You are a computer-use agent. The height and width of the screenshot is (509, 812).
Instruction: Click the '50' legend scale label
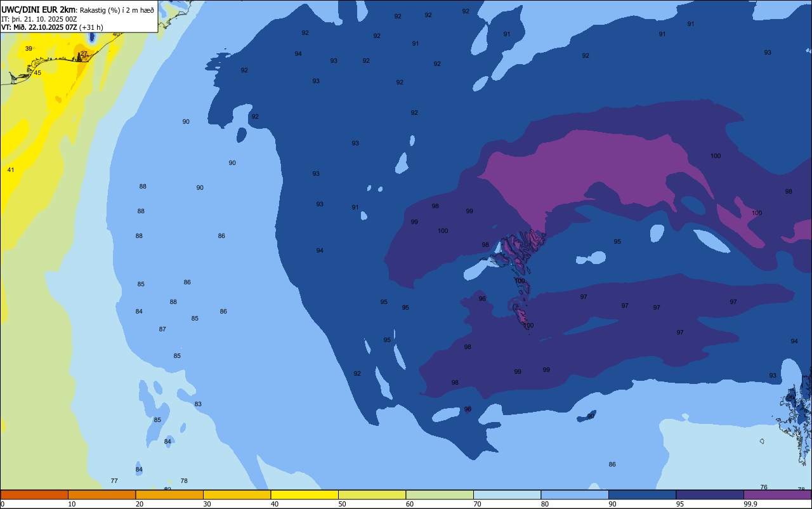(x=342, y=504)
